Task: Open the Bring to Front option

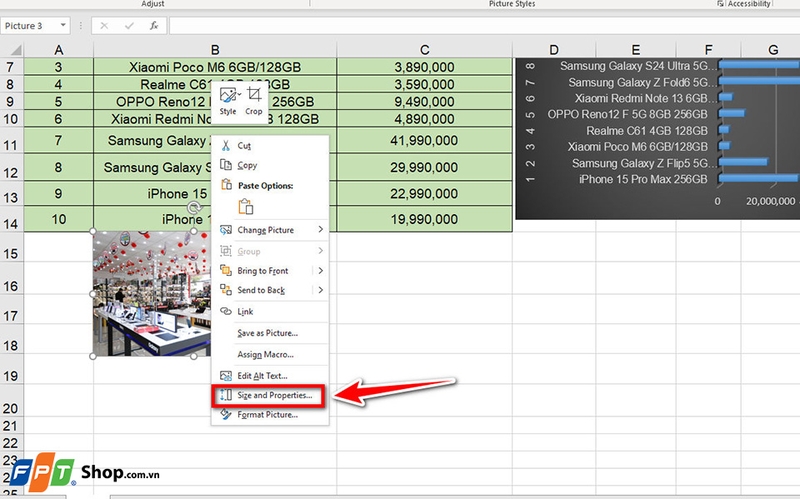Action: pyautogui.click(x=262, y=271)
